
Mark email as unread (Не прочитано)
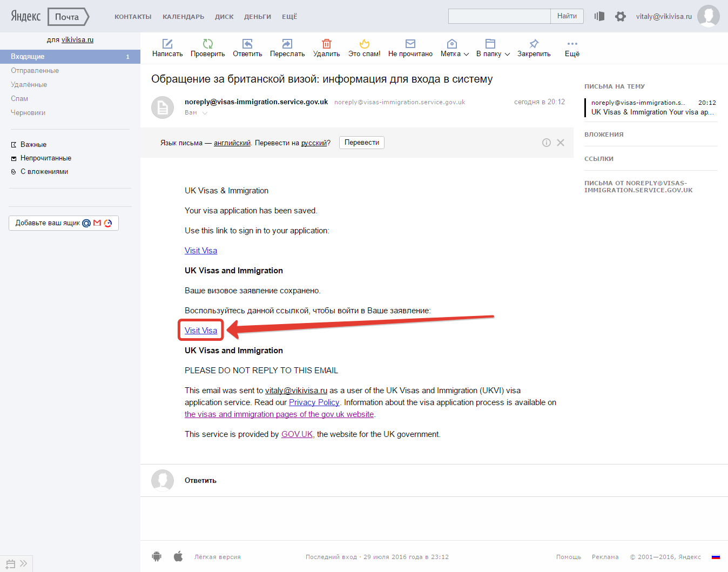(410, 48)
